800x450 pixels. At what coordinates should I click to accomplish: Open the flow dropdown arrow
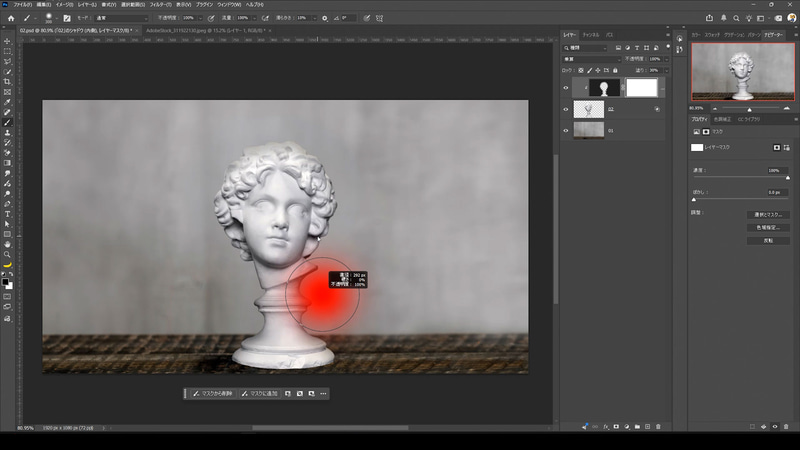click(x=254, y=18)
